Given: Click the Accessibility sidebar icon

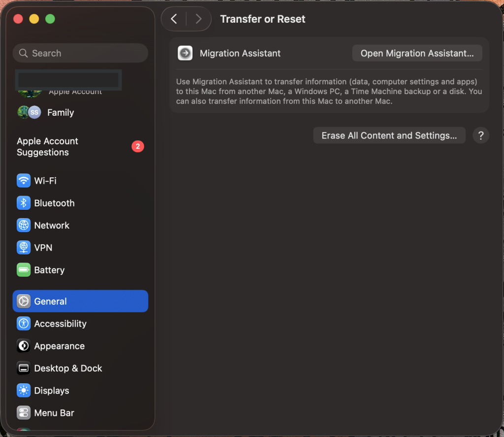Looking at the screenshot, I should click(24, 323).
